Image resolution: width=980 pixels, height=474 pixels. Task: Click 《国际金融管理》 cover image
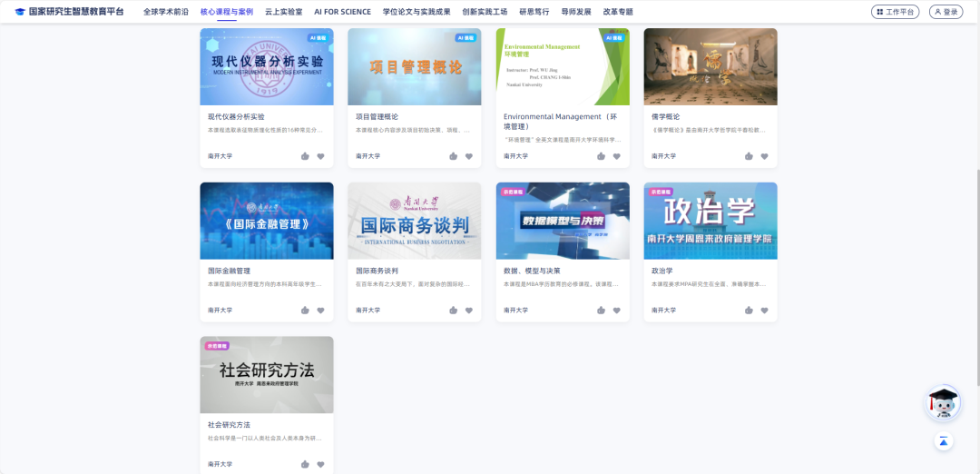267,221
